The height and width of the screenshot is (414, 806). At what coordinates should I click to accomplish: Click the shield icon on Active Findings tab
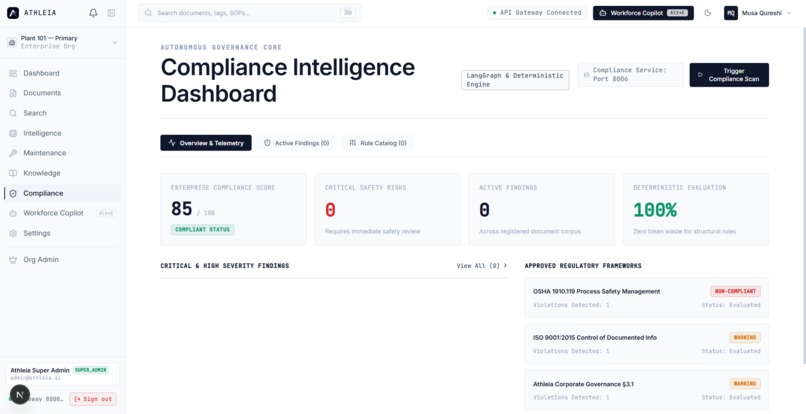(267, 143)
